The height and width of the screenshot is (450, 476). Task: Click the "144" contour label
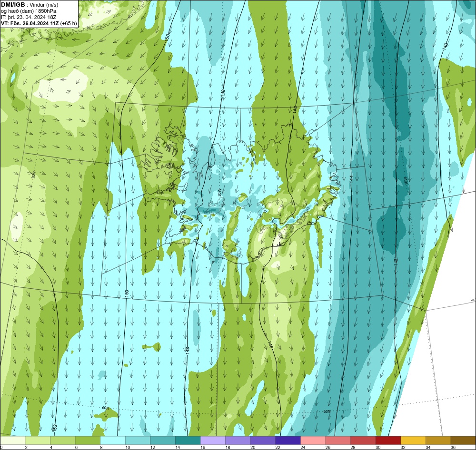pos(351,179)
